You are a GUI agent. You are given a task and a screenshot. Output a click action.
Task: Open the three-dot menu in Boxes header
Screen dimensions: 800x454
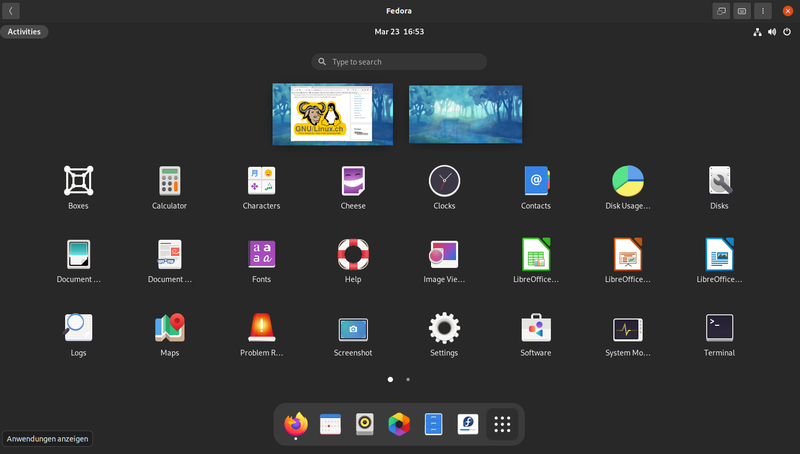click(x=763, y=11)
